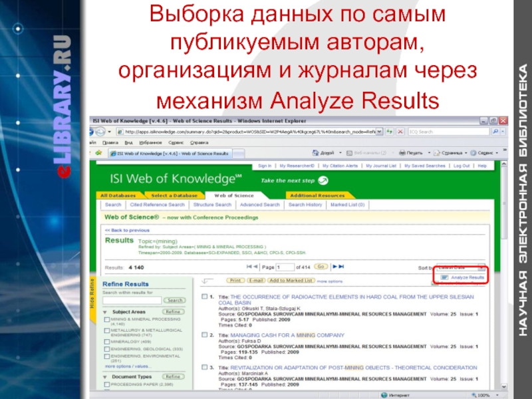Open the search provider dropdown arrow
Image resolution: width=532 pixels, height=399 pixels.
[503, 131]
